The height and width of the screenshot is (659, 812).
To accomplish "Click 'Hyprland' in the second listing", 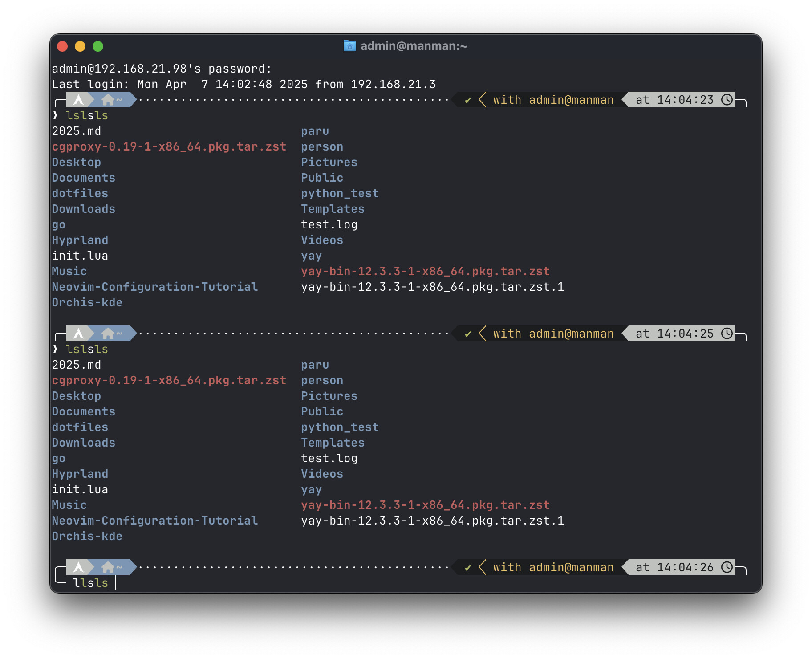I will (80, 474).
